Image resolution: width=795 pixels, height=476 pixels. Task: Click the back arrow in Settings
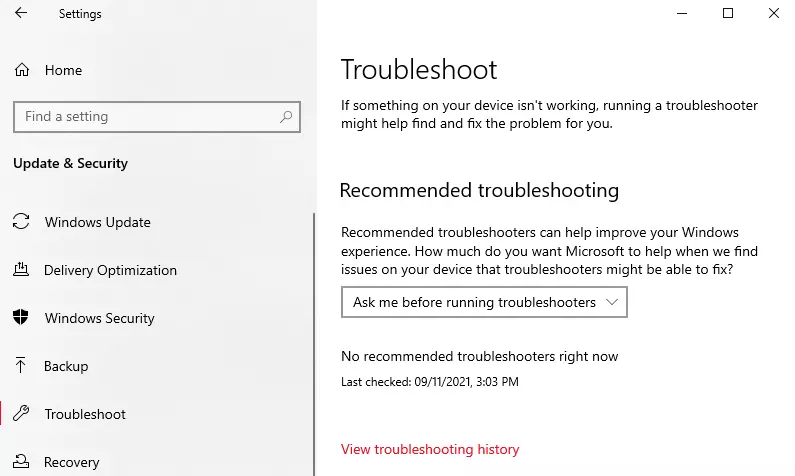pyautogui.click(x=21, y=13)
